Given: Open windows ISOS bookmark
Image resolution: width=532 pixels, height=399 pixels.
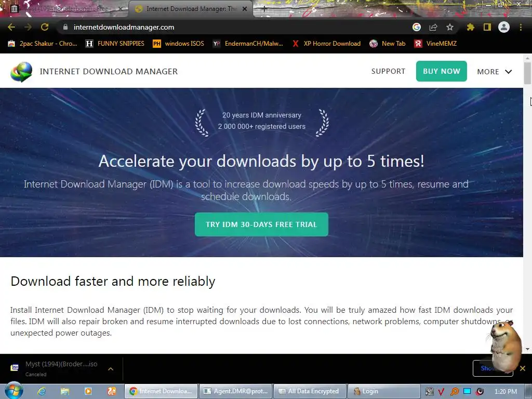Looking at the screenshot, I should (179, 44).
